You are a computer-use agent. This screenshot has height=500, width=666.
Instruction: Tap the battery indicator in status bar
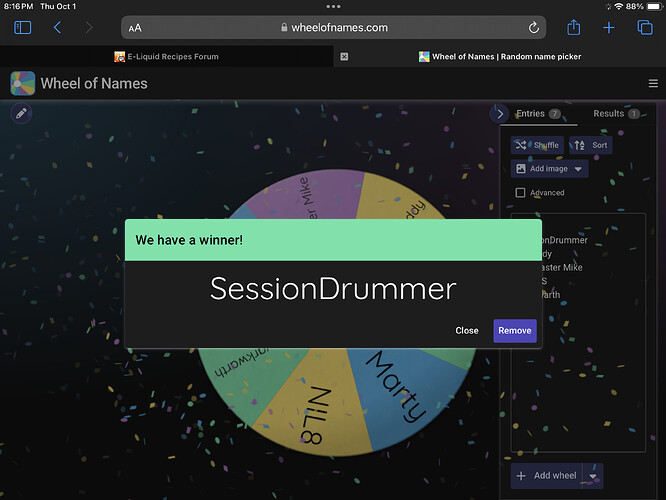click(655, 6)
